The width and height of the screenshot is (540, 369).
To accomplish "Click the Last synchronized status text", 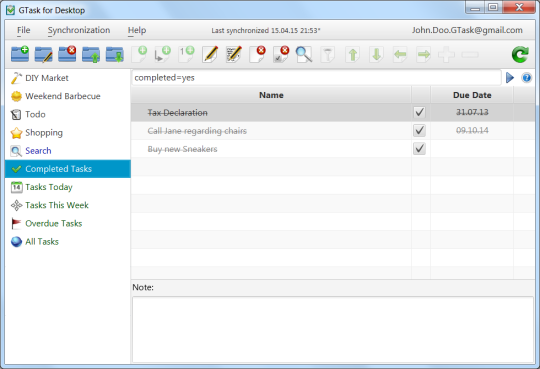I will tap(266, 31).
